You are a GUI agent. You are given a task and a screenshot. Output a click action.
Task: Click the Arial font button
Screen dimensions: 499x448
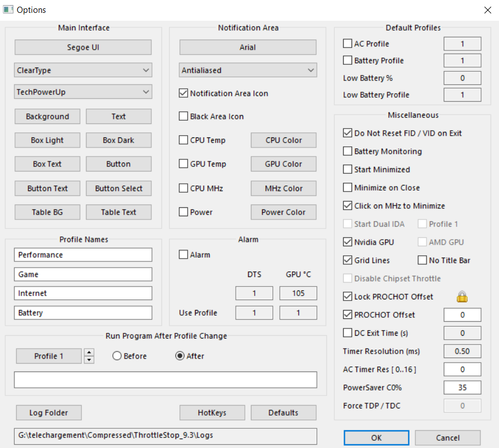pyautogui.click(x=248, y=47)
